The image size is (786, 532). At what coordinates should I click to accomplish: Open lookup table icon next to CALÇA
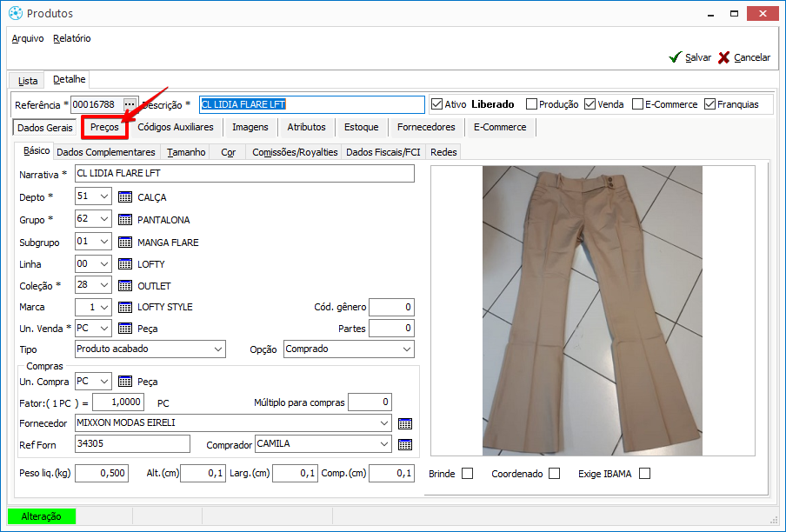pos(125,196)
